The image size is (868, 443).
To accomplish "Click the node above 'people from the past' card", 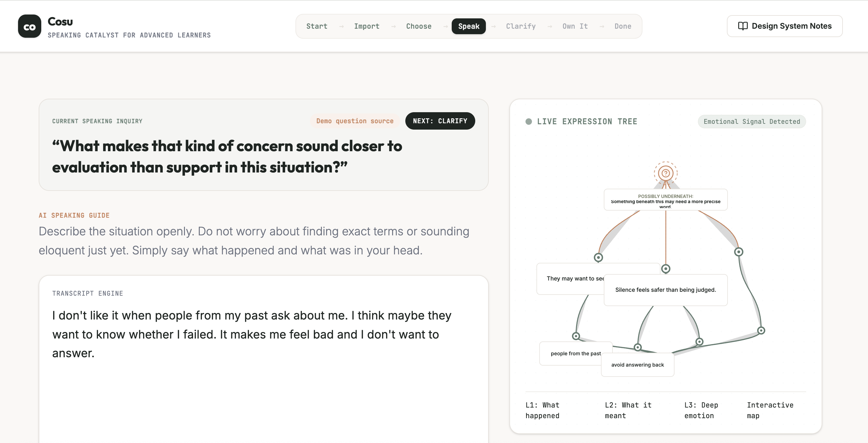I will pos(576,336).
